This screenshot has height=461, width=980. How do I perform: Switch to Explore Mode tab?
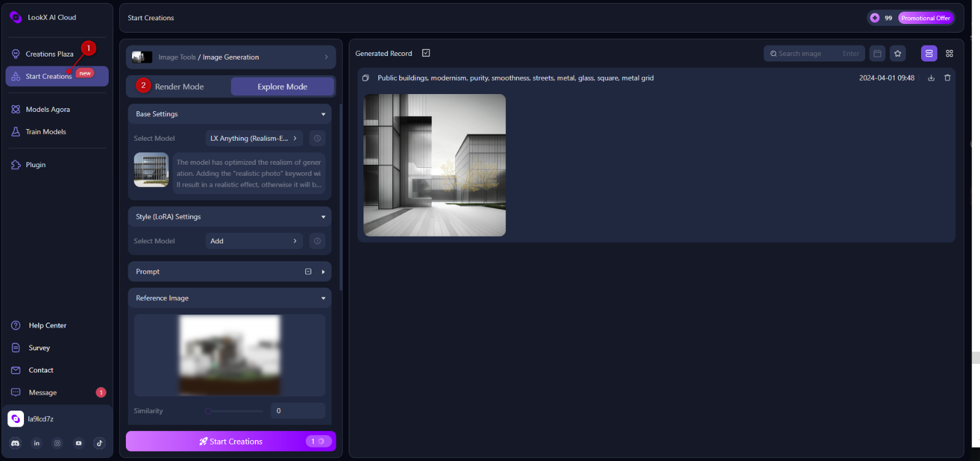coord(282,87)
